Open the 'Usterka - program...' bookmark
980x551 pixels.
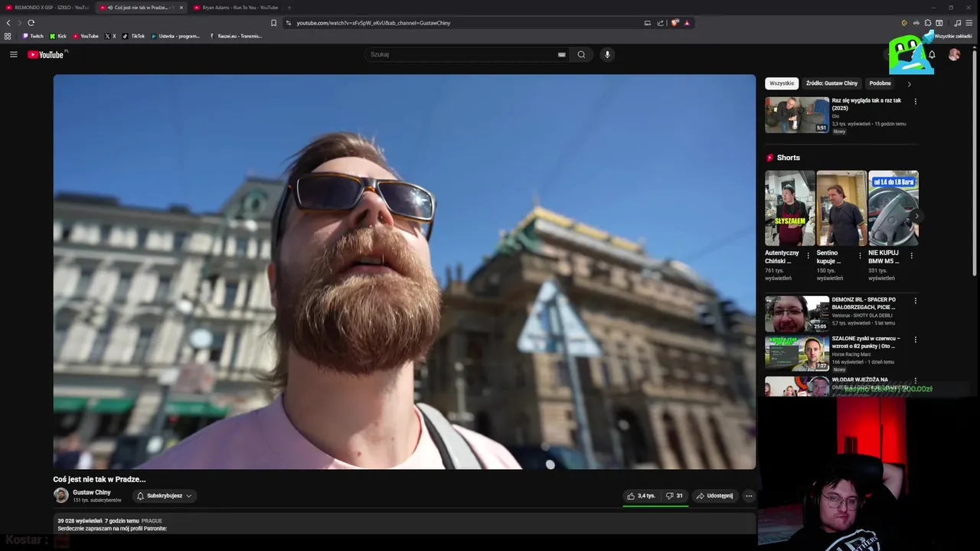point(175,36)
